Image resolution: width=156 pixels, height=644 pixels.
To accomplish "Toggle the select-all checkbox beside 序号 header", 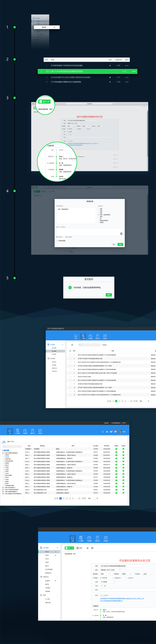I will [70, 351].
